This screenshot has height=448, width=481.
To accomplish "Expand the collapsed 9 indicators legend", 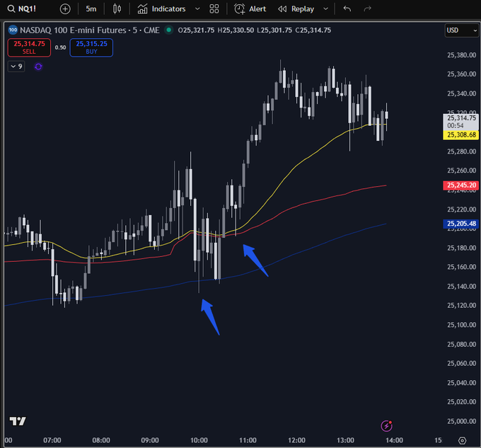I will [16, 67].
